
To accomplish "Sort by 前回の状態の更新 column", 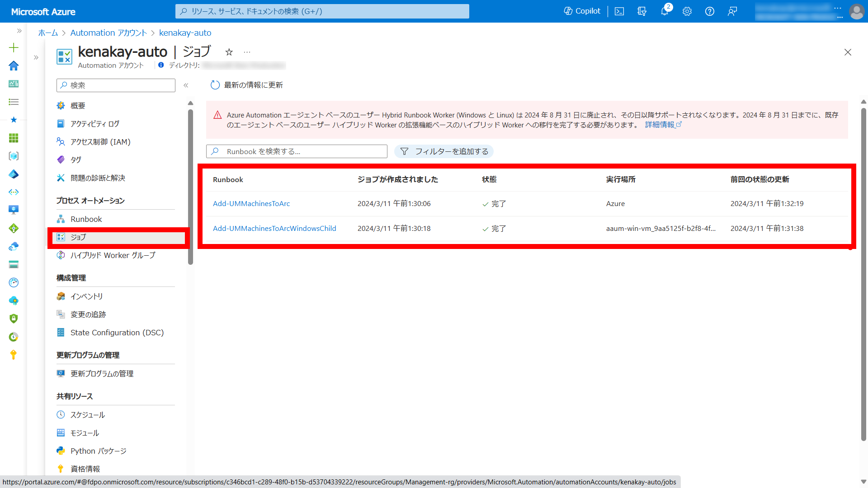I will coord(760,180).
